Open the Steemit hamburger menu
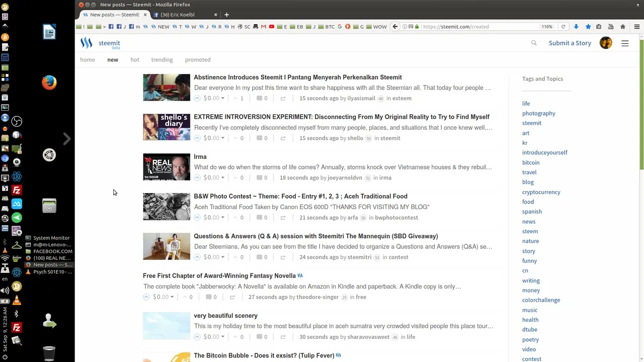 point(625,43)
